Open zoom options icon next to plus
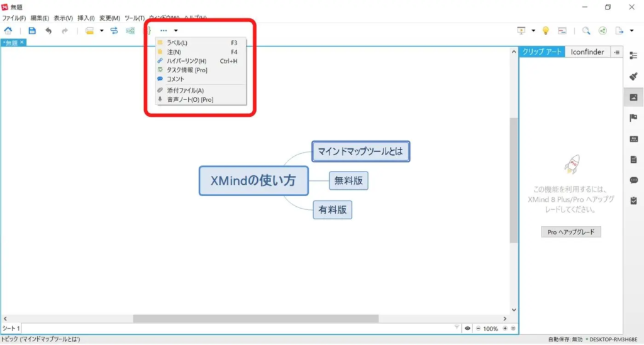 click(513, 328)
